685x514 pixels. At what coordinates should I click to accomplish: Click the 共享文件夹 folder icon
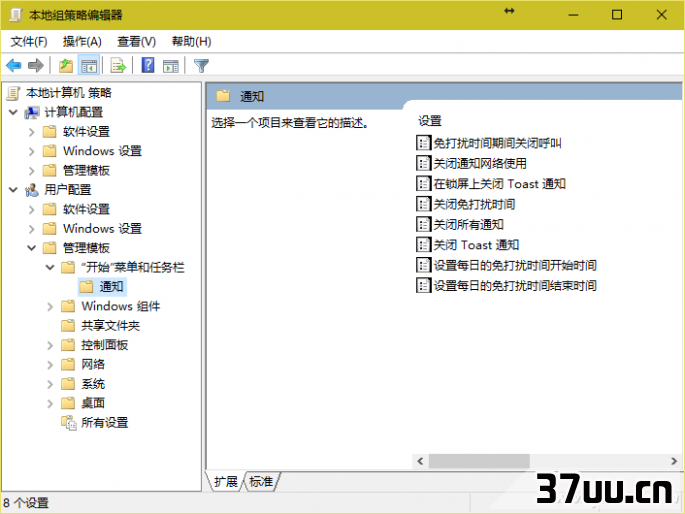click(68, 325)
